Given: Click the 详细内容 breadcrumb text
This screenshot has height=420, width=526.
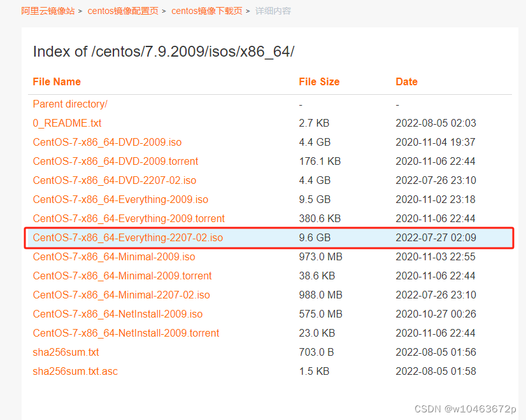Looking at the screenshot, I should tap(273, 11).
